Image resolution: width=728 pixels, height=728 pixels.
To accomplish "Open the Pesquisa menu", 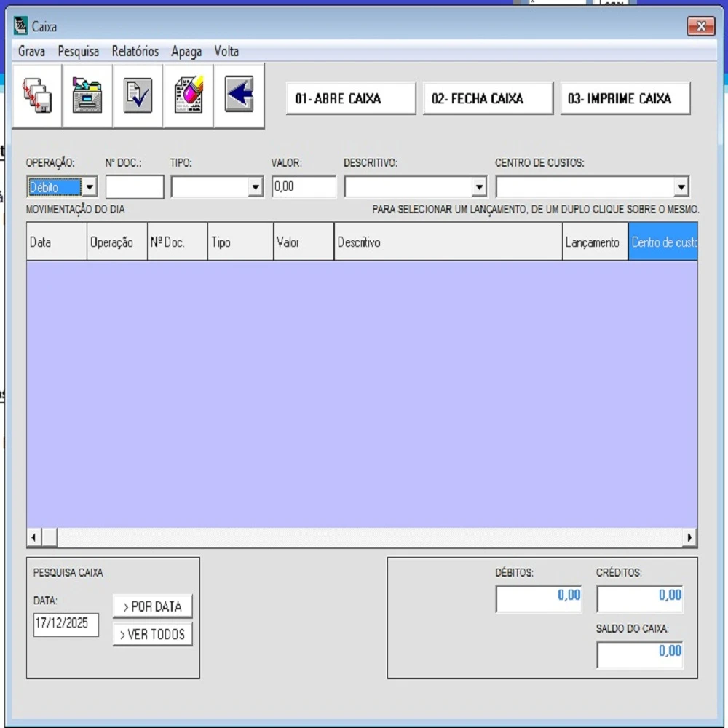I will pos(79,52).
